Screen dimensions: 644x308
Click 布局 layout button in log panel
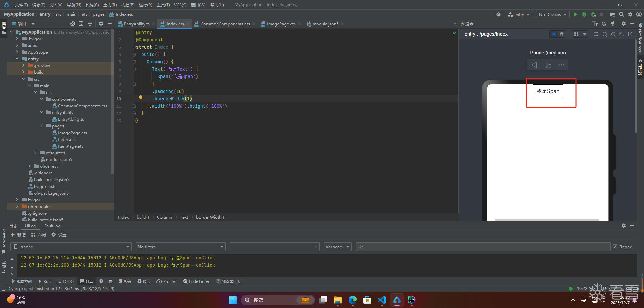coord(39,235)
